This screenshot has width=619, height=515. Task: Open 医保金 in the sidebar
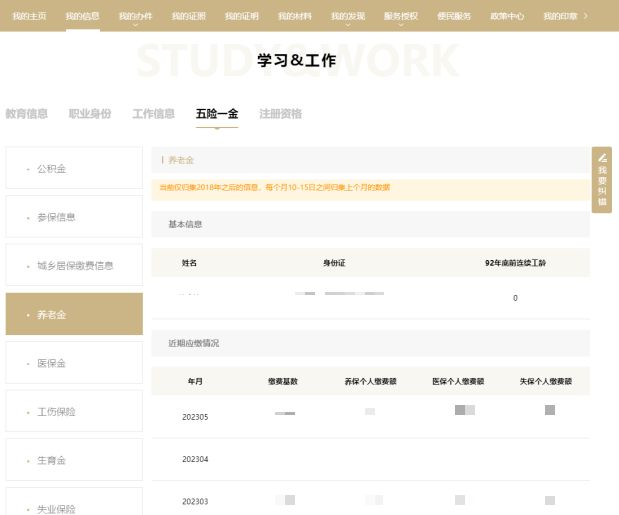(74, 363)
